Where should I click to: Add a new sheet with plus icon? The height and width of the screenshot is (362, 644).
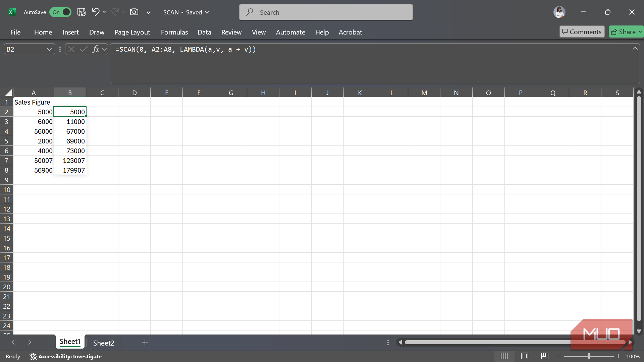click(x=145, y=342)
